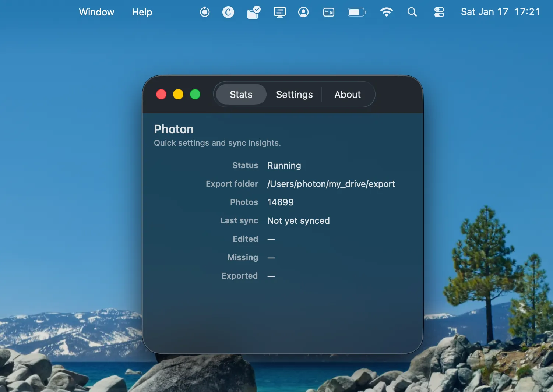The image size is (553, 392).
Task: Open the Window menu
Action: 96,12
